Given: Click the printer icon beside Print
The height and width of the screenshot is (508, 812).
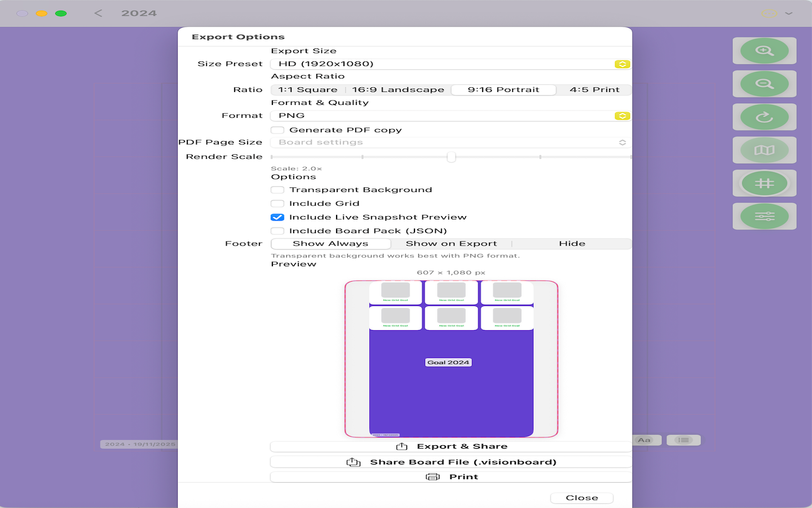Looking at the screenshot, I should point(433,477).
